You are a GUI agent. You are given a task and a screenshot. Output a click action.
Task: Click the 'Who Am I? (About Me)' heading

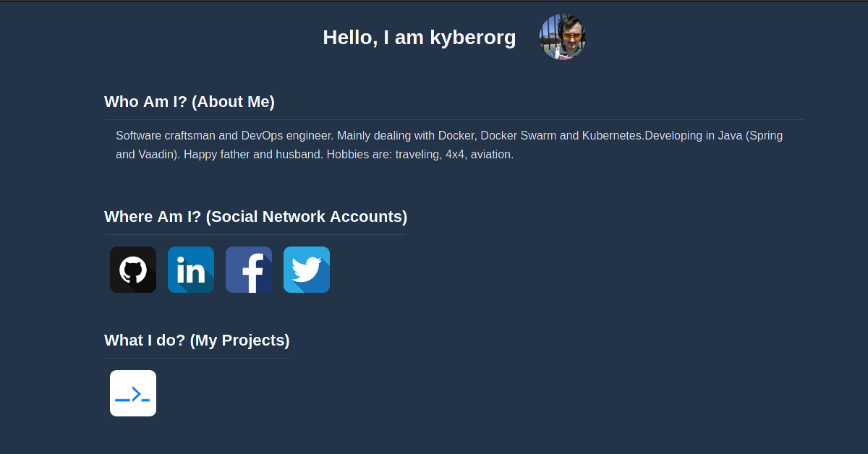pos(189,101)
